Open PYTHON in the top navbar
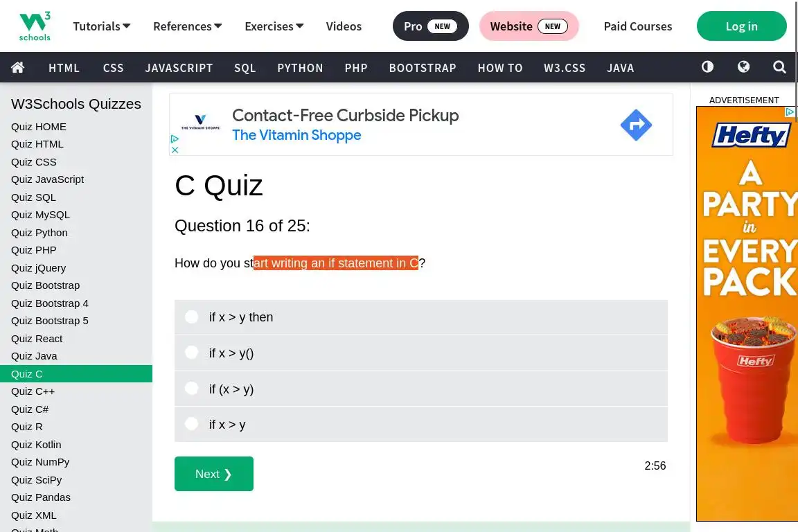The width and height of the screenshot is (798, 532). pos(300,68)
